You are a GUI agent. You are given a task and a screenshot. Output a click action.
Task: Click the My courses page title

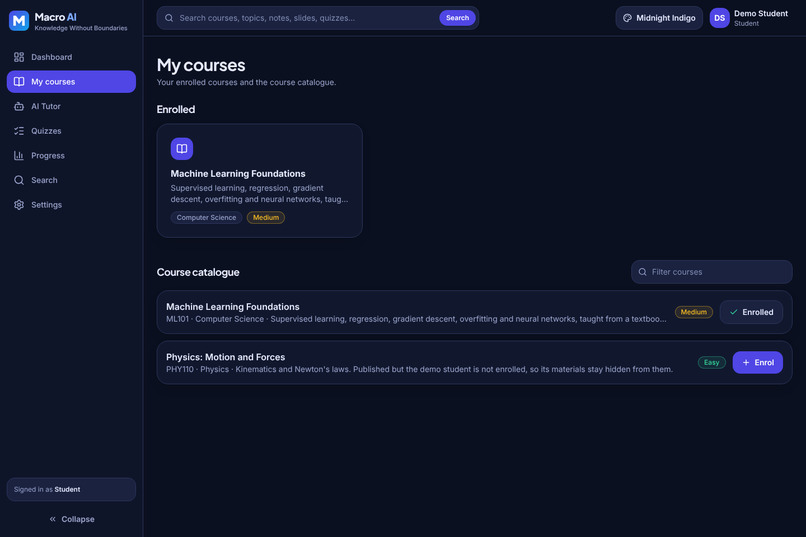point(201,65)
